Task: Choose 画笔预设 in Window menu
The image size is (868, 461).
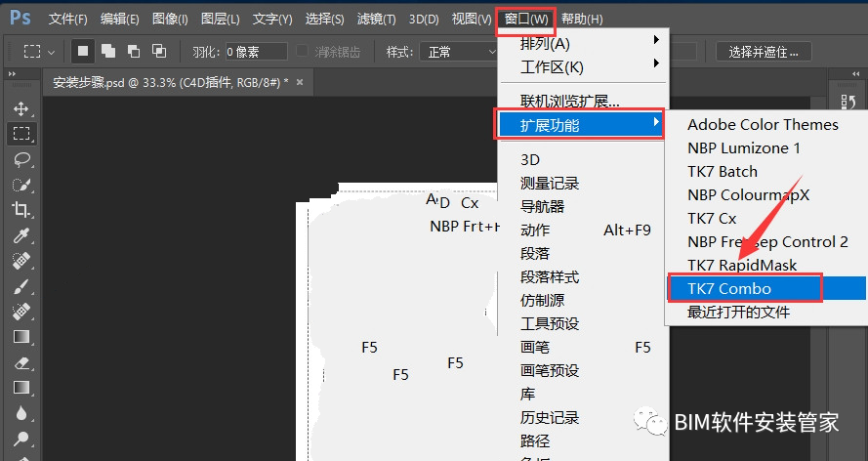Action: point(584,370)
